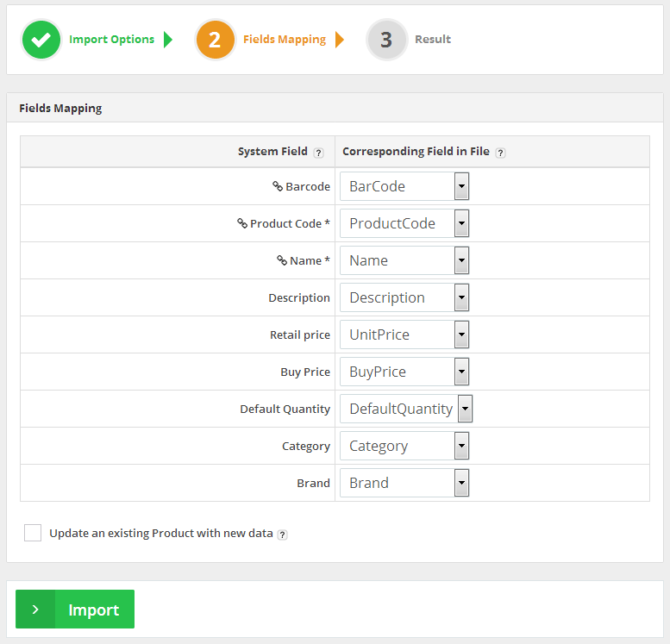Click the grey step 3 circle
This screenshot has height=644, width=670.
coord(386,40)
